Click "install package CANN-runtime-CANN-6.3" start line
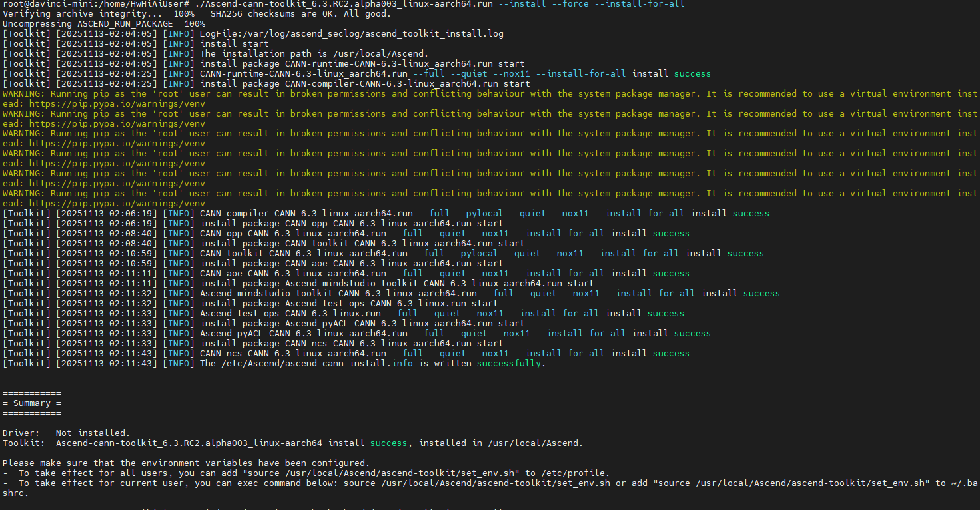This screenshot has width=980, height=510. (x=362, y=63)
